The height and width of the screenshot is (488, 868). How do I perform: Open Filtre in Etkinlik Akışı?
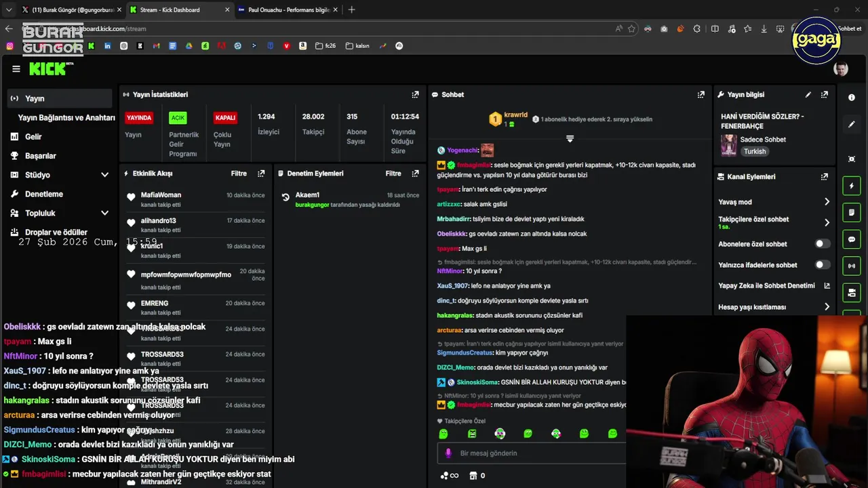239,174
